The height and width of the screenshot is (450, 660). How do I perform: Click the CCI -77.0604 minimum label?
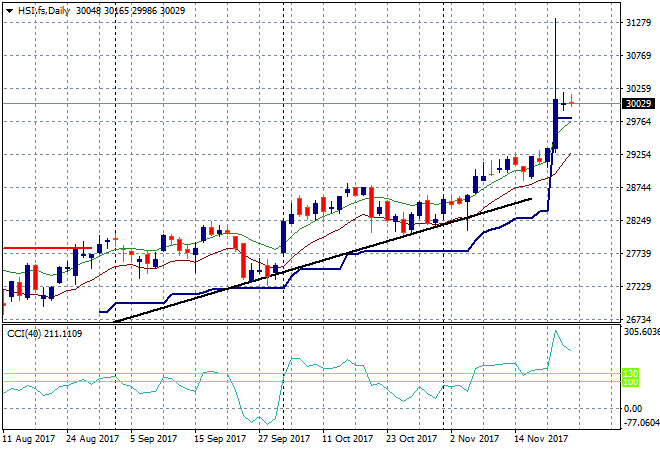pos(641,422)
